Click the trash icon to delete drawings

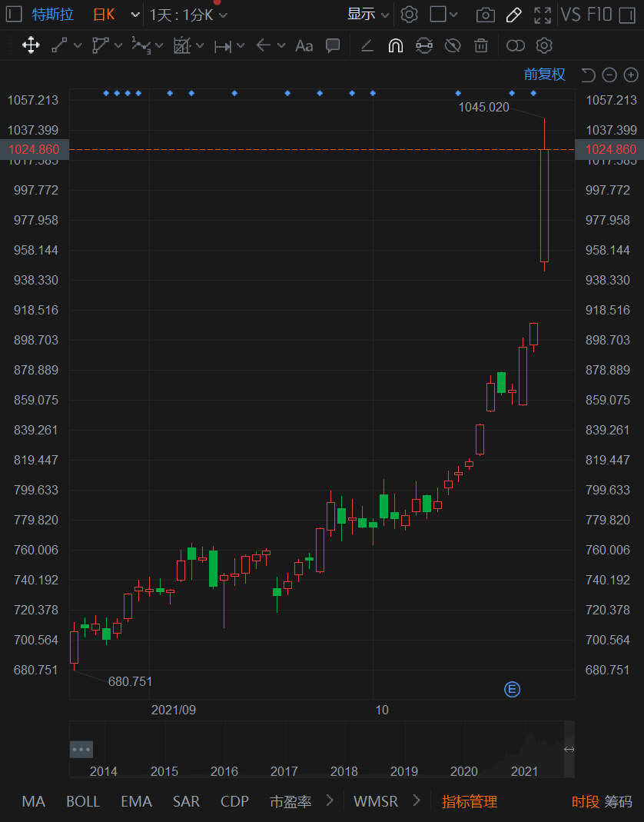(481, 45)
